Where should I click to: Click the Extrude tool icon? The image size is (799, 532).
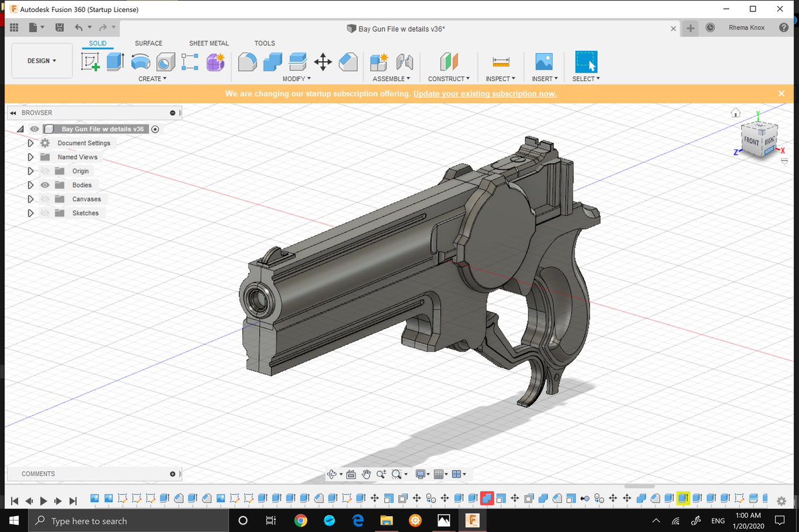(115, 62)
